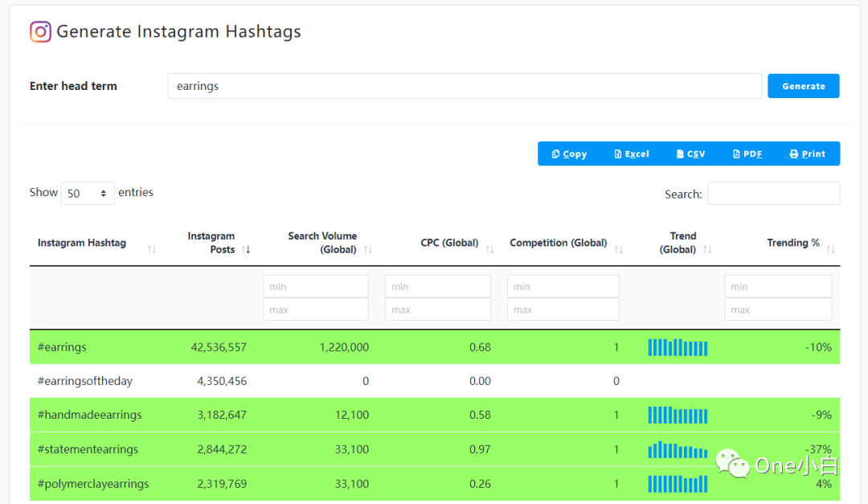
Task: View trend bar chart for #statementearrings
Action: [678, 449]
